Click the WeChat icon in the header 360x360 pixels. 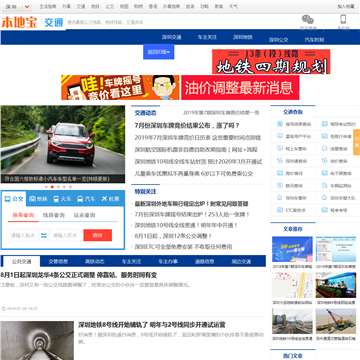[x=308, y=19]
